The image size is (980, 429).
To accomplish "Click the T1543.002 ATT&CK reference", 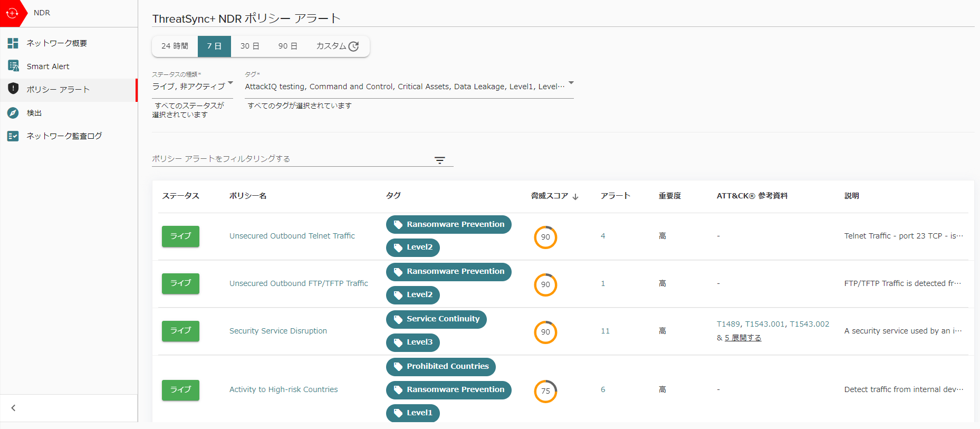I will 810,324.
